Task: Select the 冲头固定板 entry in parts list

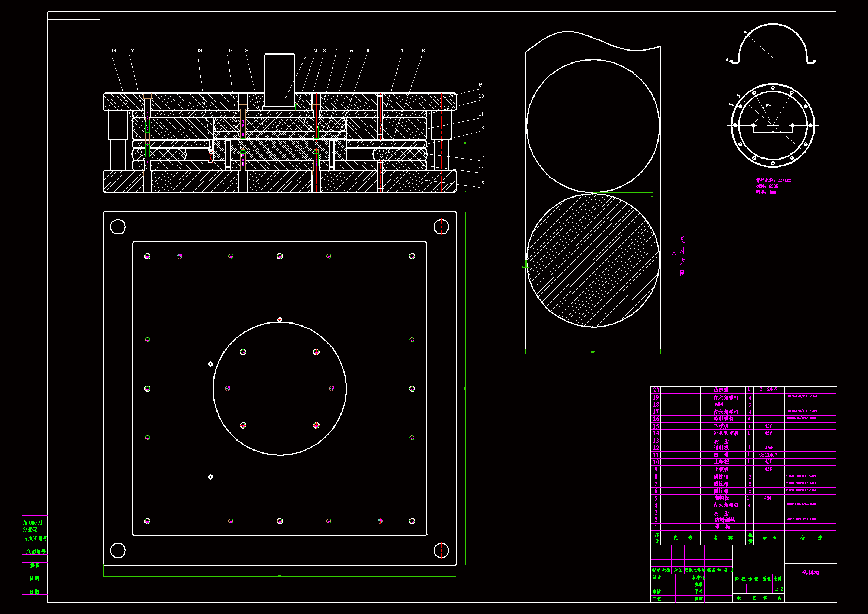Action: [x=726, y=433]
